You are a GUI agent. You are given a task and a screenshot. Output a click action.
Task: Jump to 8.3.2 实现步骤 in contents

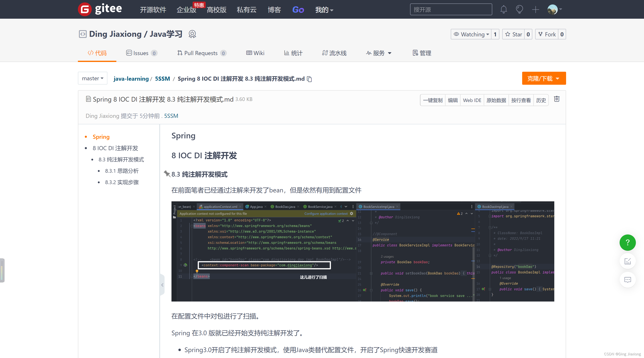(x=122, y=182)
